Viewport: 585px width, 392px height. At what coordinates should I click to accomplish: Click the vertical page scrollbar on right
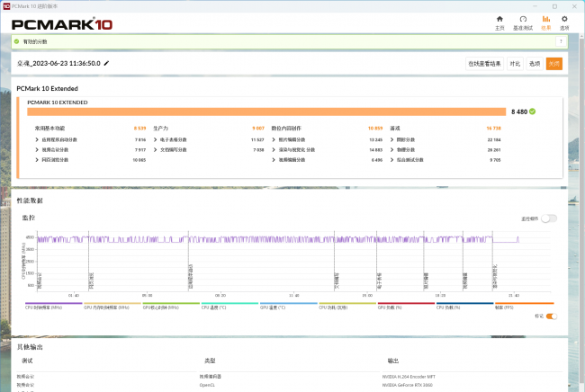581,212
